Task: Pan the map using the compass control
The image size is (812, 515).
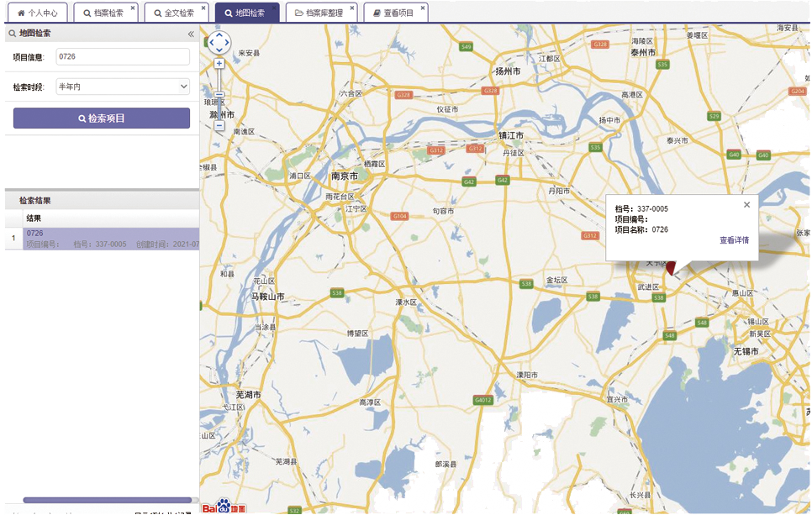Action: point(219,42)
